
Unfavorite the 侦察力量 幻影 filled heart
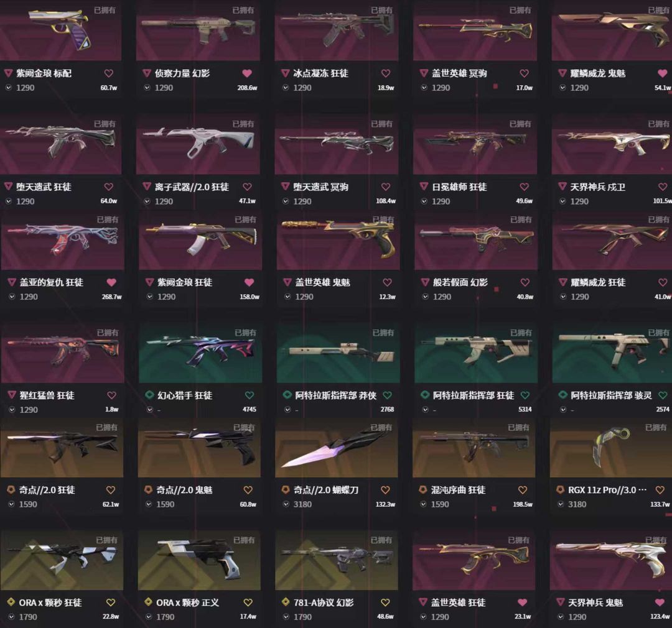click(x=247, y=73)
